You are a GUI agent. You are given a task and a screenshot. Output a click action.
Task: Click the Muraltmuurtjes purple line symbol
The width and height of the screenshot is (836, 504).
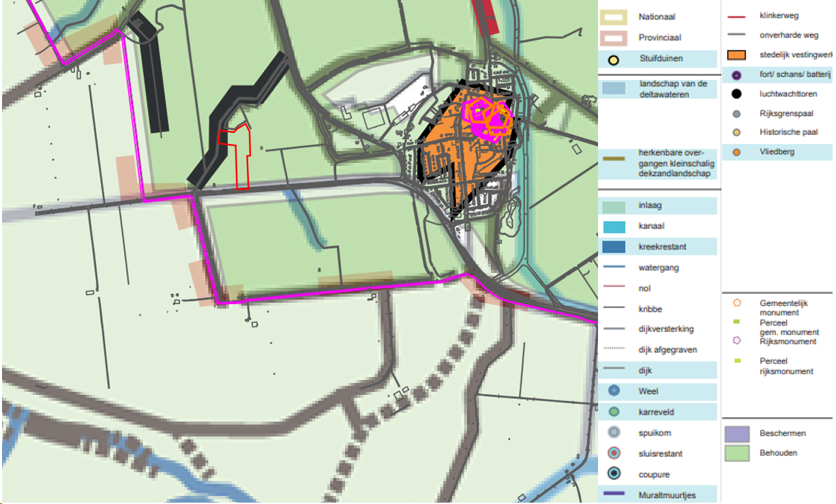[x=614, y=494]
